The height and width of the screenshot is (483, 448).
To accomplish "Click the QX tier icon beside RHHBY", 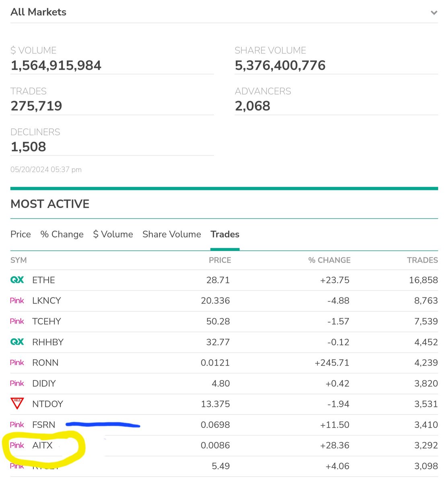I will pos(17,342).
